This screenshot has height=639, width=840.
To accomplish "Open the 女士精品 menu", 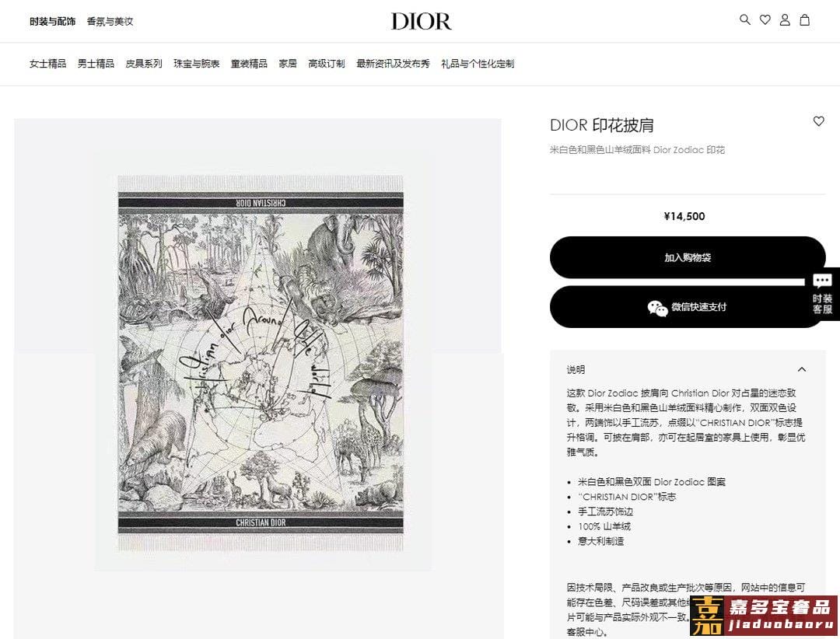I will point(47,64).
